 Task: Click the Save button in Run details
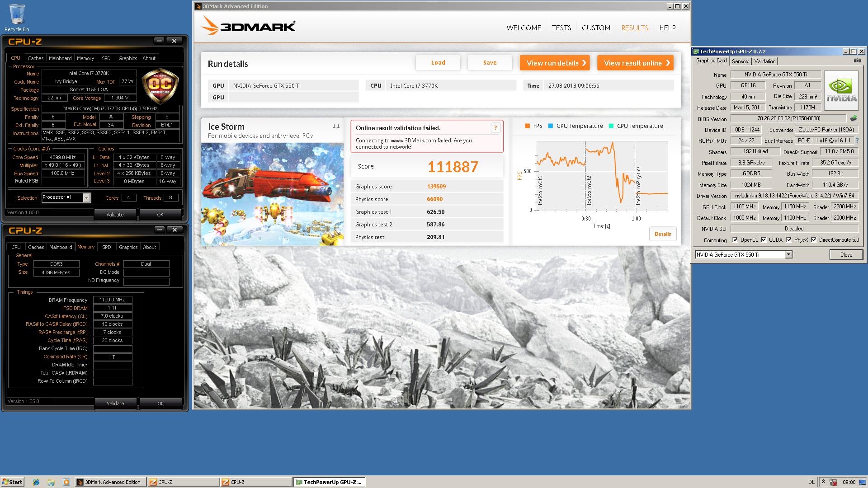tap(490, 63)
